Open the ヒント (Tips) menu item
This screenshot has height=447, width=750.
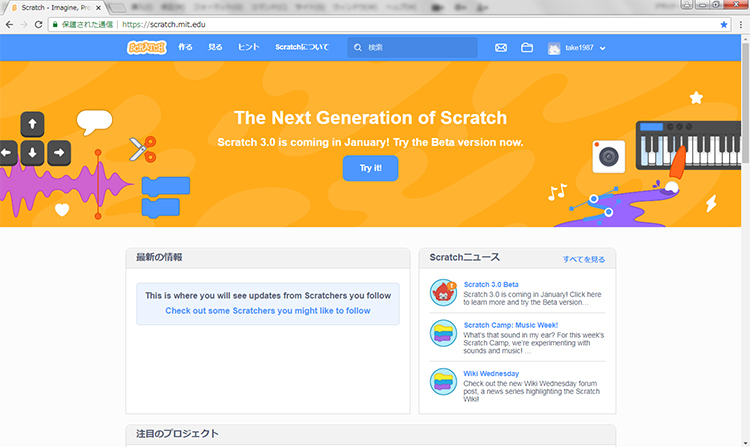point(248,47)
